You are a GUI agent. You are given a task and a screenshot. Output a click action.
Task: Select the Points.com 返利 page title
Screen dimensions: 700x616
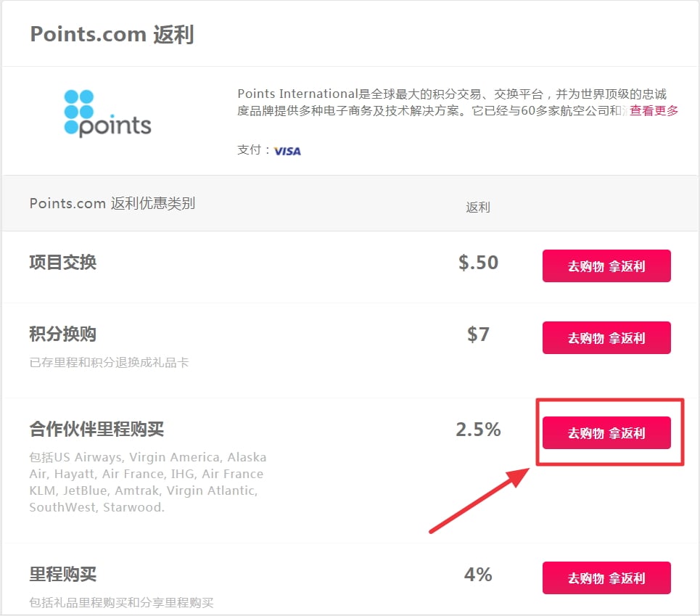[x=112, y=34]
